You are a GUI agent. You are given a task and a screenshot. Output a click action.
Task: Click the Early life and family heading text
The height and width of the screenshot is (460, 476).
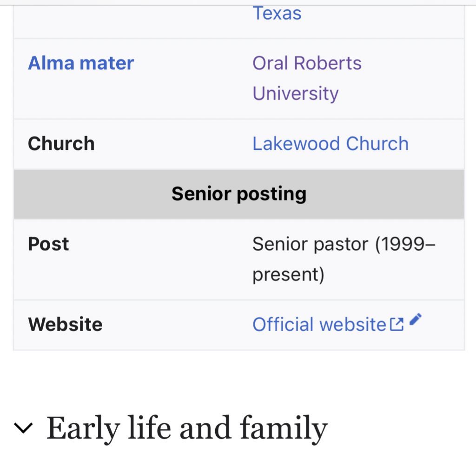click(187, 428)
